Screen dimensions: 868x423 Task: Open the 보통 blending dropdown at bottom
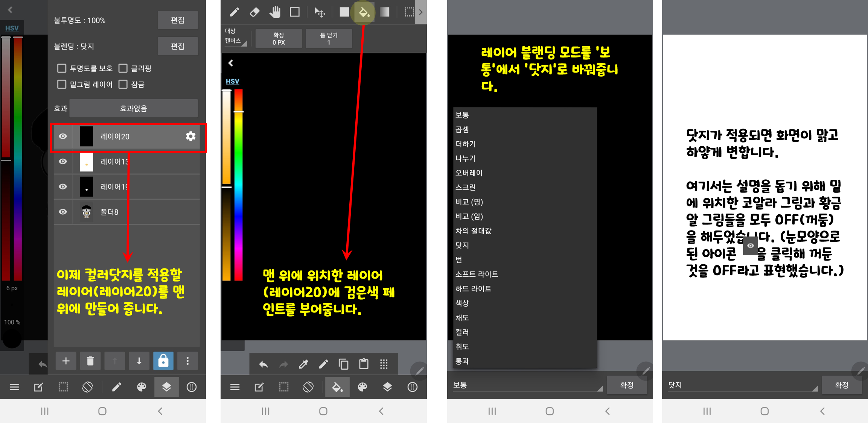(x=527, y=385)
